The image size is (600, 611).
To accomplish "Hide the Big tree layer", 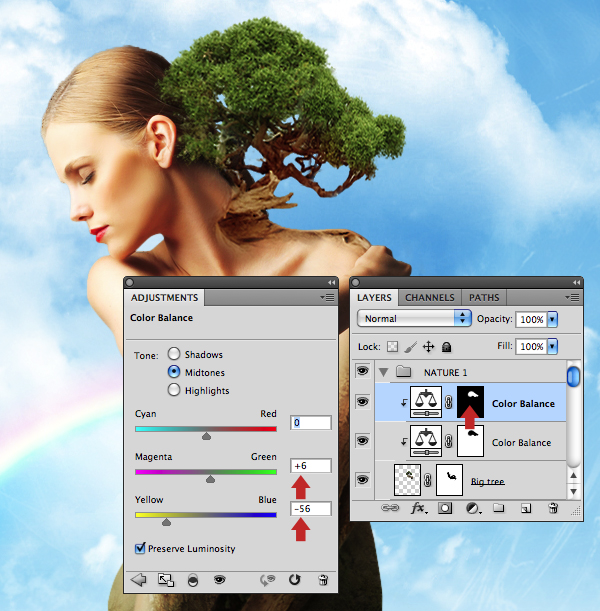I will coord(362,479).
